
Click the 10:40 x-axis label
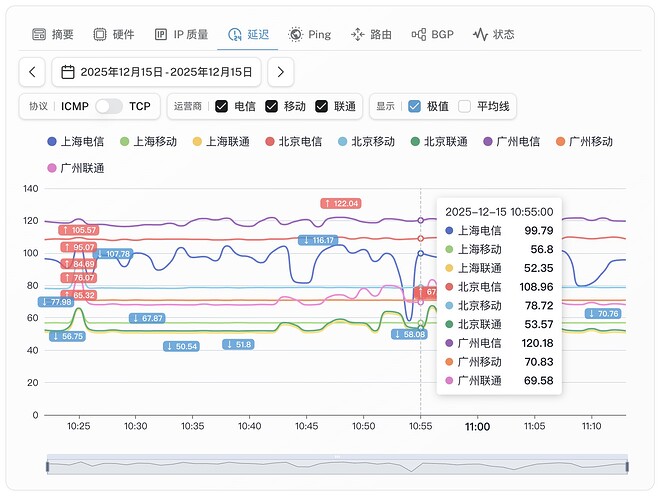[x=250, y=426]
